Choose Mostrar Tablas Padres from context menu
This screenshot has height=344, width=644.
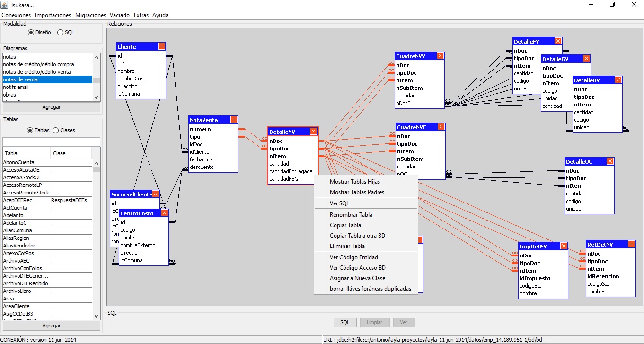click(x=366, y=192)
